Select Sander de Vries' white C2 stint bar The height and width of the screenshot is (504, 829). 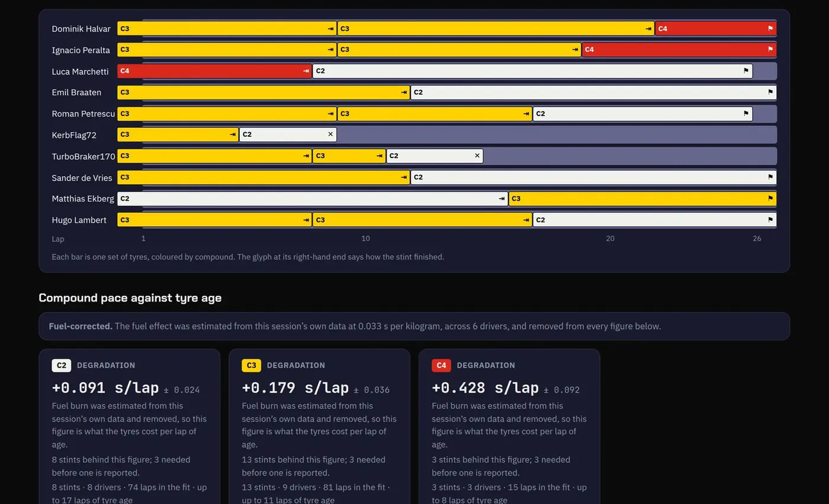point(593,177)
